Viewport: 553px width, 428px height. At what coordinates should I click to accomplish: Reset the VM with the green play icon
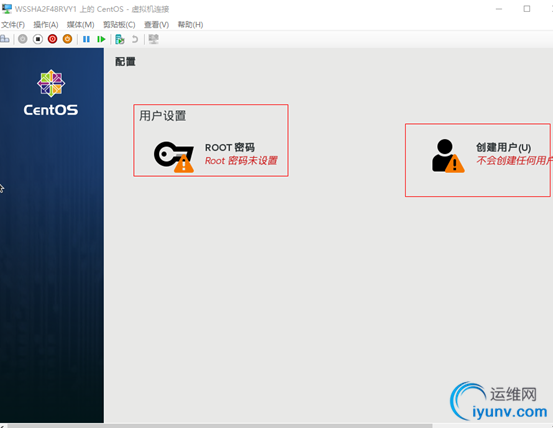[x=101, y=39]
